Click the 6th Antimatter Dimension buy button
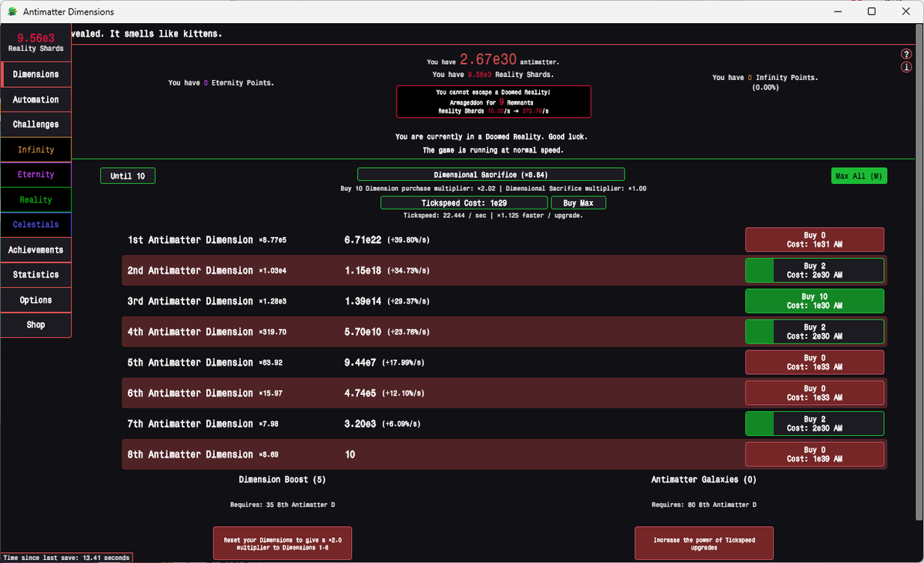 [x=815, y=393]
